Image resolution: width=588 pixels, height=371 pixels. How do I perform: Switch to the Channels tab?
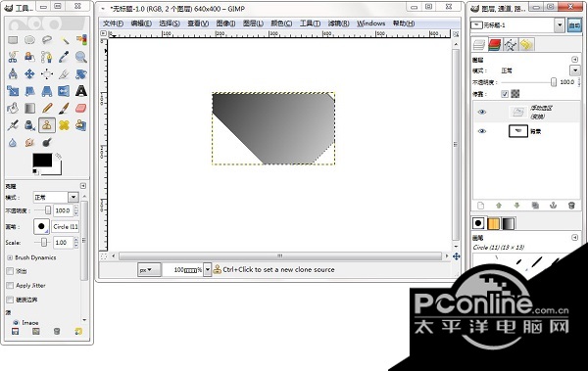495,45
